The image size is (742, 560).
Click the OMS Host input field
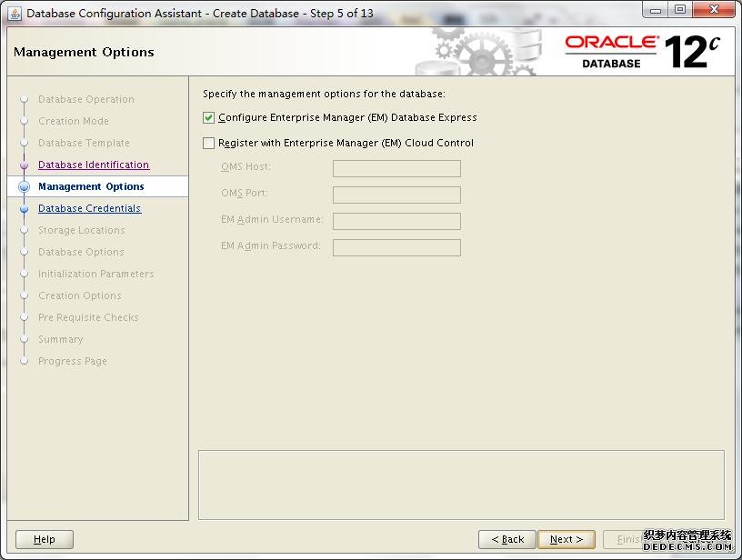point(396,168)
